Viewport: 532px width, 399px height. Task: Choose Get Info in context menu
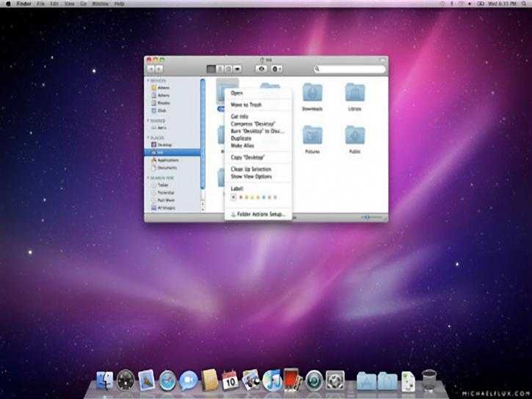click(x=258, y=117)
